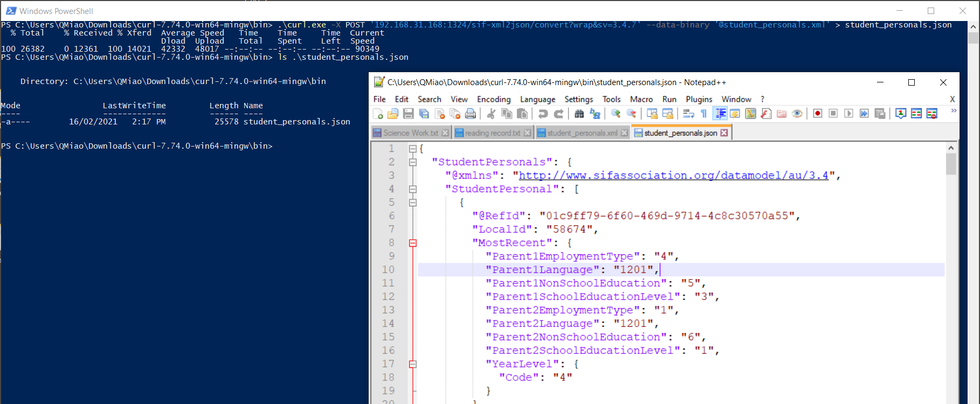Open the Search menu
Viewport: 980px width, 404px height.
coord(429,99)
